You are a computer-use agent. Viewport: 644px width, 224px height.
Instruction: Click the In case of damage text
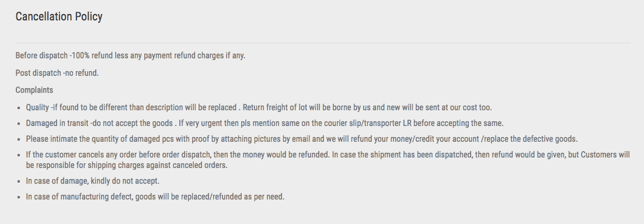(x=92, y=181)
